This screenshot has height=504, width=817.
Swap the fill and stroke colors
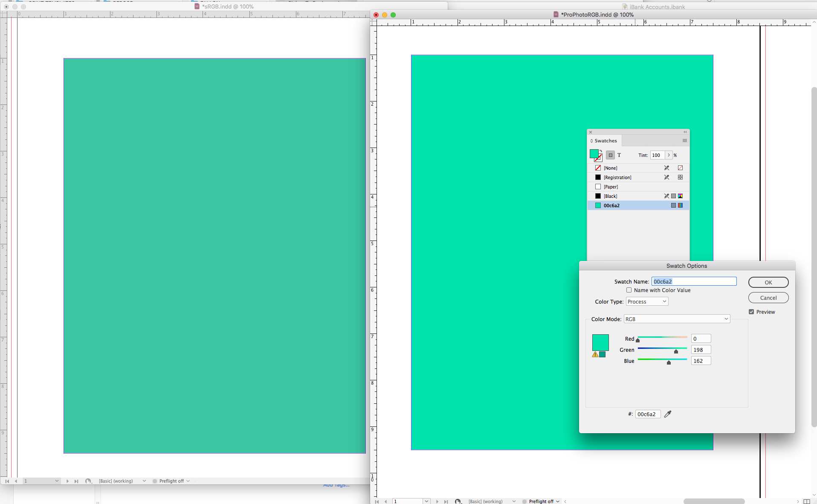tap(601, 151)
